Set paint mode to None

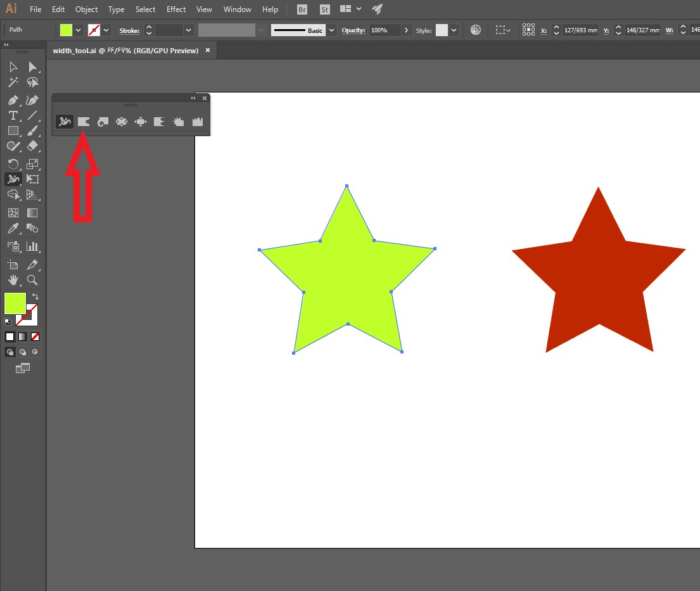click(35, 336)
